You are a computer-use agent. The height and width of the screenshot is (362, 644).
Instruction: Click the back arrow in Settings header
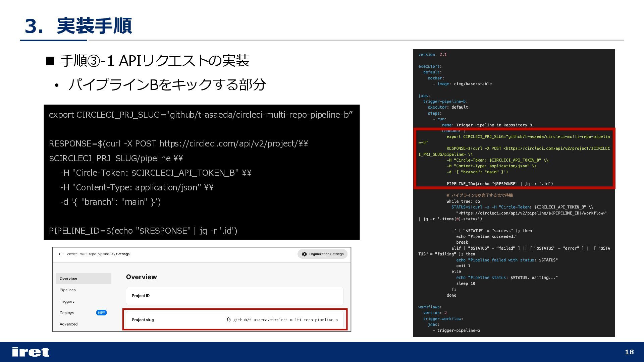point(60,254)
